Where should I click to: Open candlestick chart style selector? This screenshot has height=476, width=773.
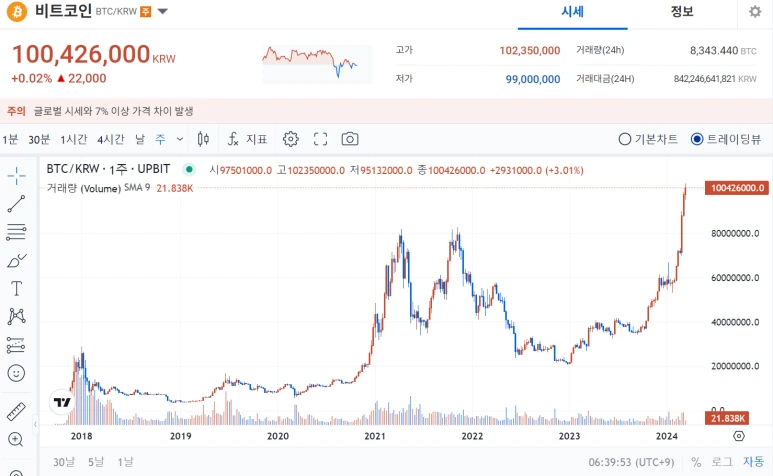[203, 139]
